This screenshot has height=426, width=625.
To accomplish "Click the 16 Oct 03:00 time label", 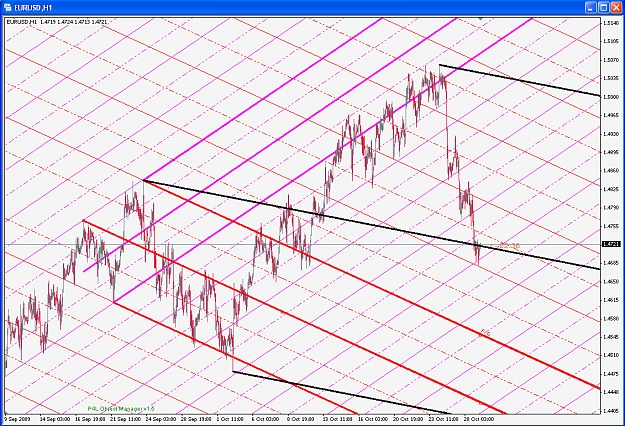I will [x=373, y=419].
